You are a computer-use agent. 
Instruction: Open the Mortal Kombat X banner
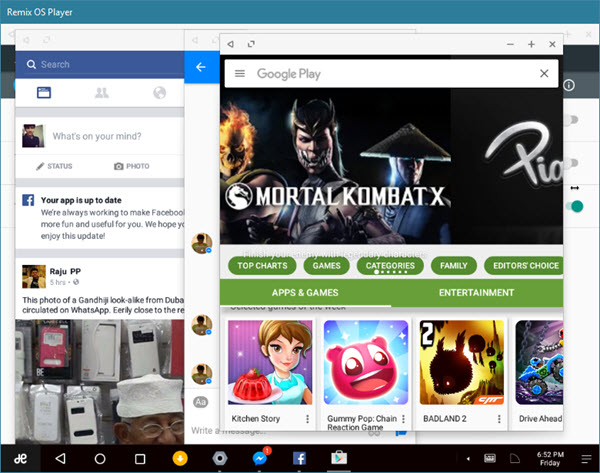335,166
